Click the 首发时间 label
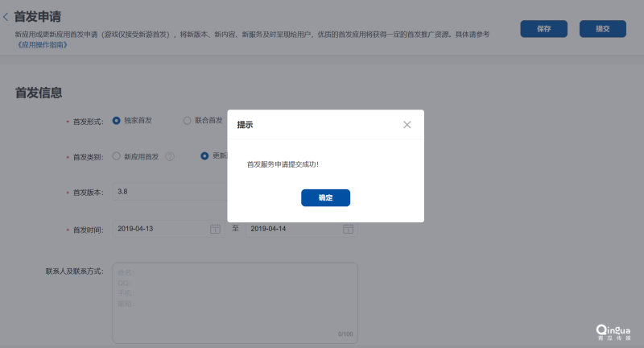 click(88, 230)
